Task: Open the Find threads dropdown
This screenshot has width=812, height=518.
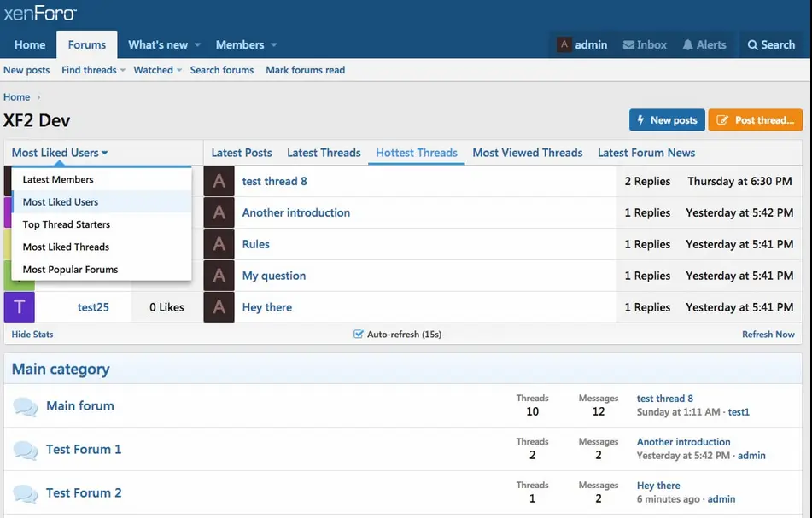Action: (x=93, y=70)
